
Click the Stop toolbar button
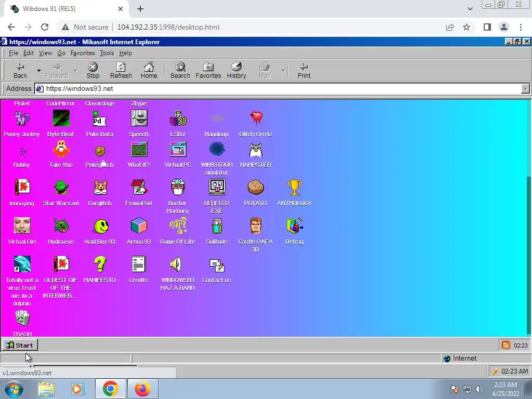pyautogui.click(x=92, y=71)
